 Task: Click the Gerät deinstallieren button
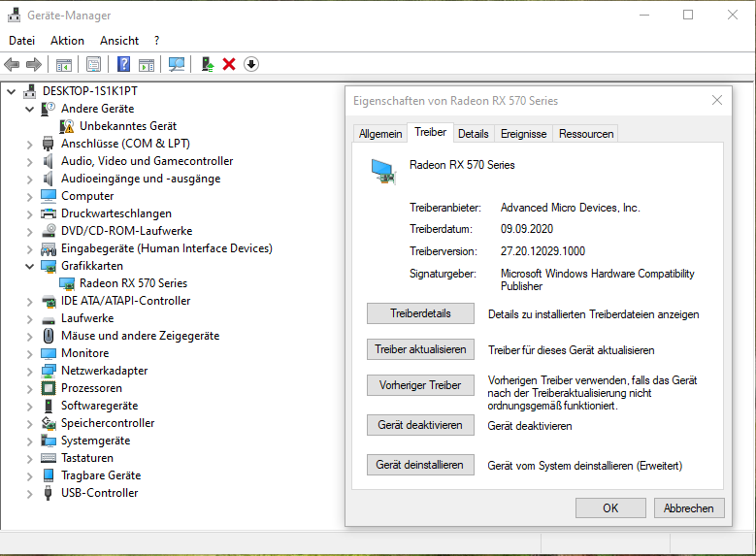(x=420, y=465)
